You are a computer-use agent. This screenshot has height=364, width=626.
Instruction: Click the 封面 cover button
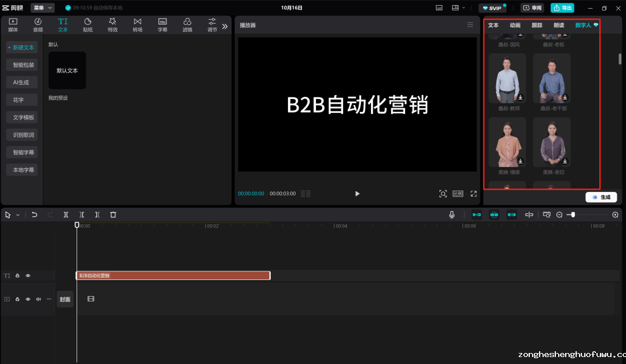65,299
